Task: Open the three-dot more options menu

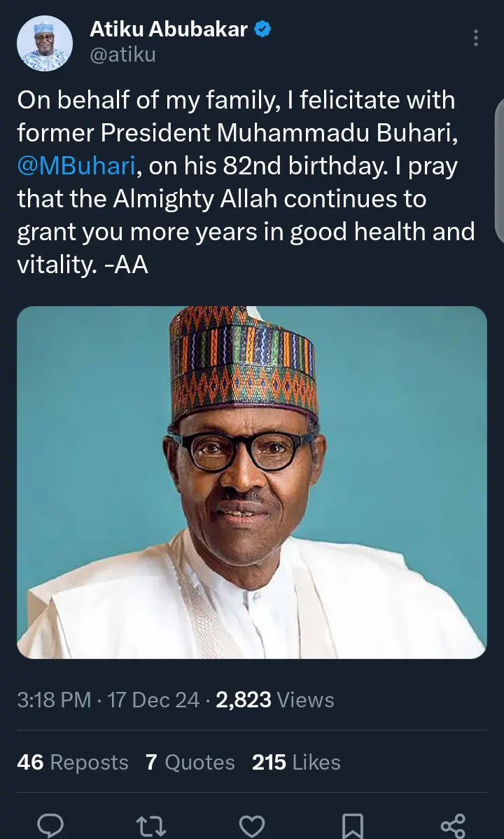Action: pos(476,38)
